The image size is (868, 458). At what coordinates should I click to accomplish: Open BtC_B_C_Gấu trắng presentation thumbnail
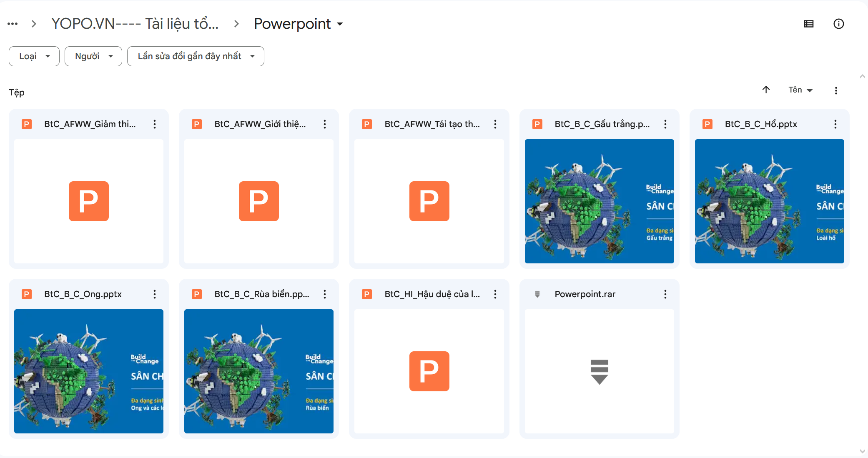[x=599, y=201]
